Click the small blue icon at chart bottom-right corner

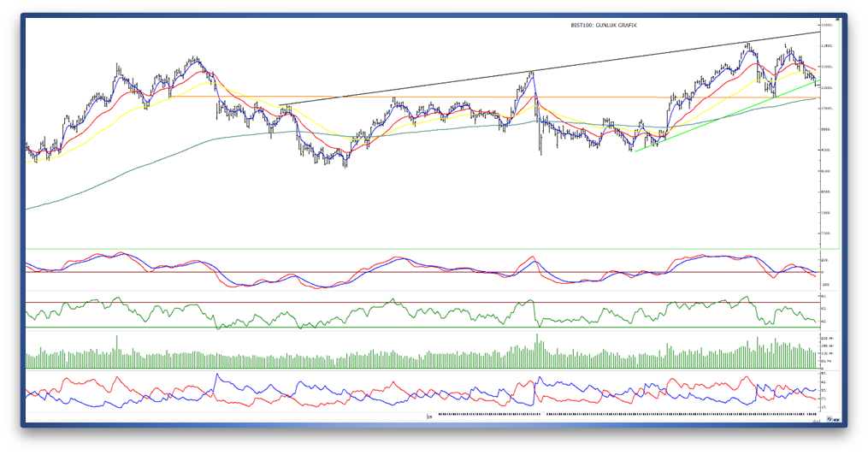click(829, 420)
